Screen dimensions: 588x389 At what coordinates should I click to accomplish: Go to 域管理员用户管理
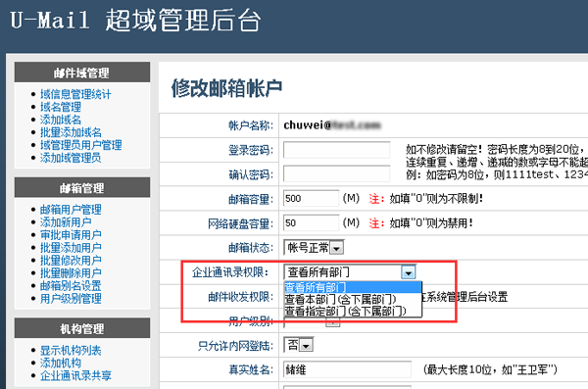coord(80,145)
